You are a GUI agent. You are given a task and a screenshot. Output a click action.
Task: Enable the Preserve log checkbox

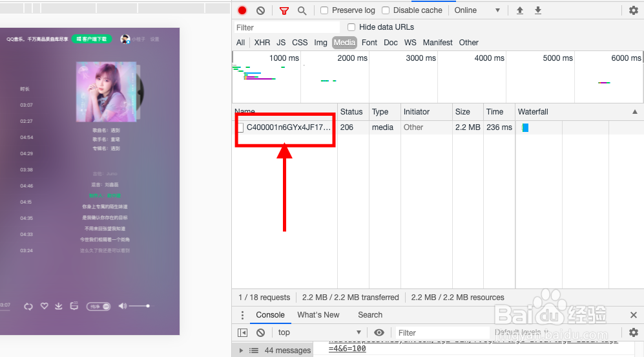click(x=324, y=11)
